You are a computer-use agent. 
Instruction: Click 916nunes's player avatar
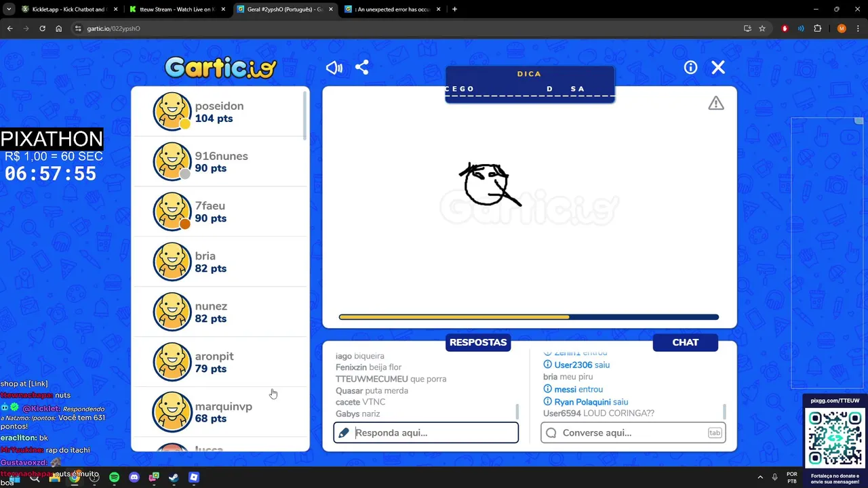point(172,161)
